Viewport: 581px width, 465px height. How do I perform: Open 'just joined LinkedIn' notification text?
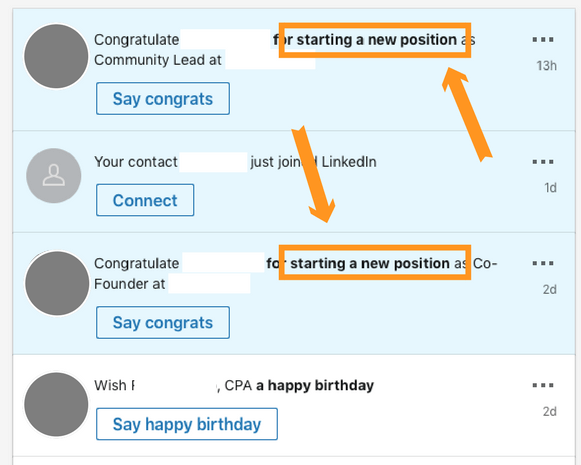(313, 162)
